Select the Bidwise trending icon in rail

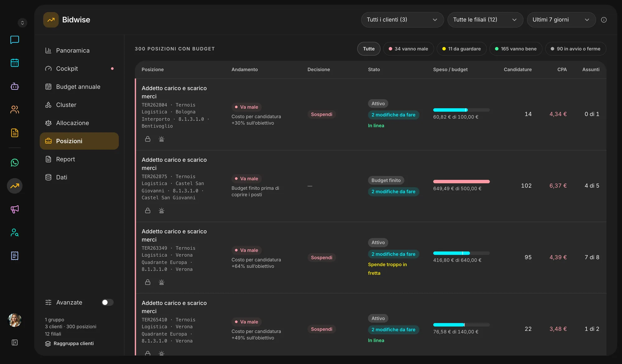(15, 186)
